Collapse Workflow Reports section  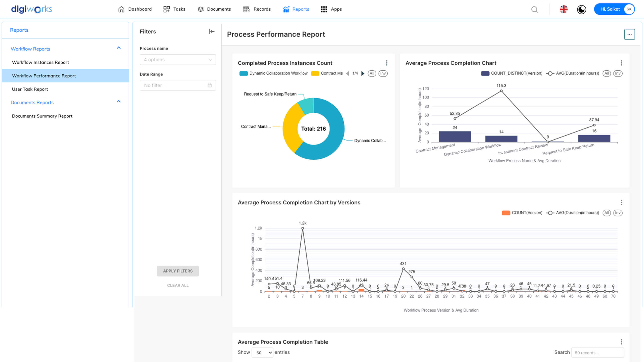119,48
